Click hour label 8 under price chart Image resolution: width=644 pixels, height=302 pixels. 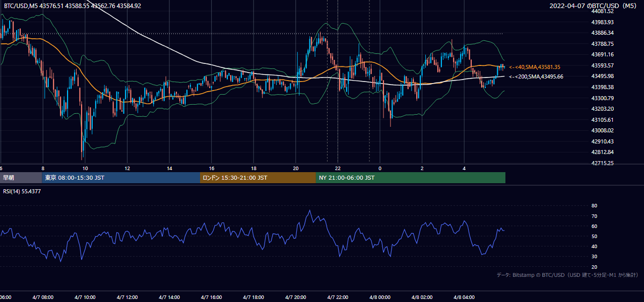pyautogui.click(x=43, y=169)
